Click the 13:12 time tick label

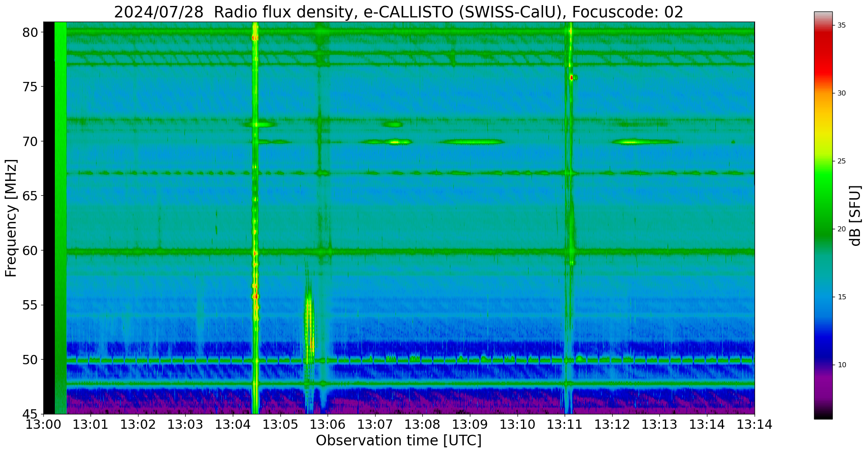(x=612, y=425)
